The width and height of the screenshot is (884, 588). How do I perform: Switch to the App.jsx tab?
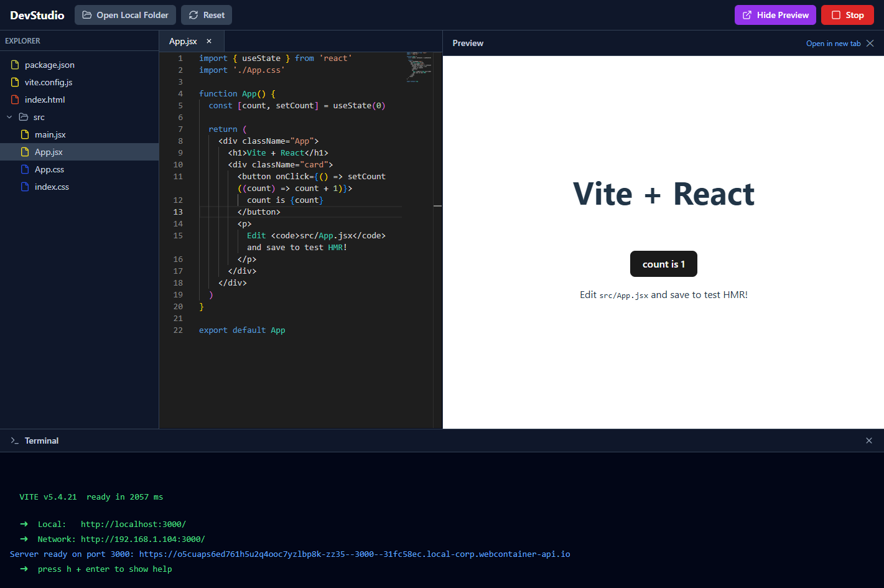pyautogui.click(x=183, y=41)
